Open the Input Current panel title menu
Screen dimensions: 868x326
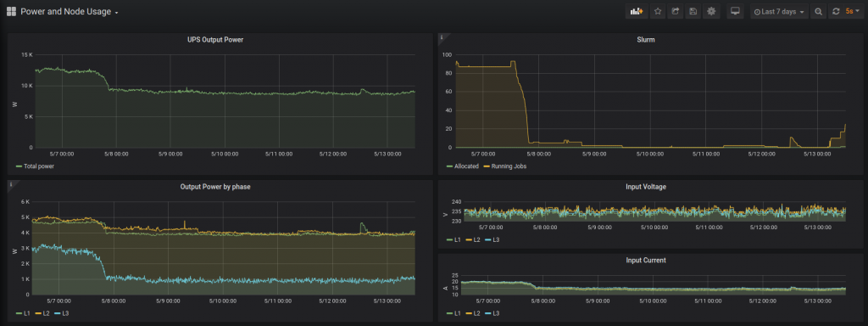(646, 260)
